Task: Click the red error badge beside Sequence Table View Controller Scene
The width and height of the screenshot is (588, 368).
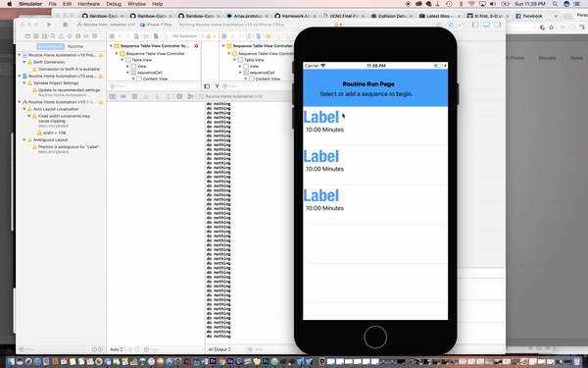Action: coord(196,46)
